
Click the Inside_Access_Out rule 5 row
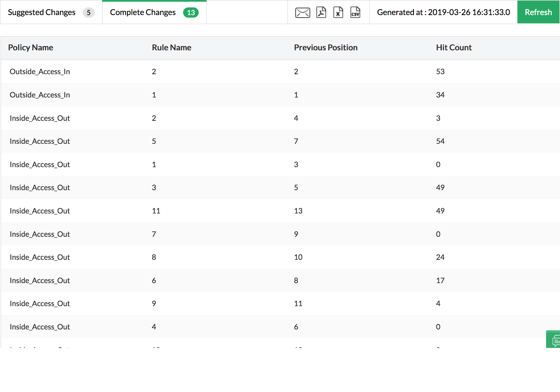[x=280, y=141]
